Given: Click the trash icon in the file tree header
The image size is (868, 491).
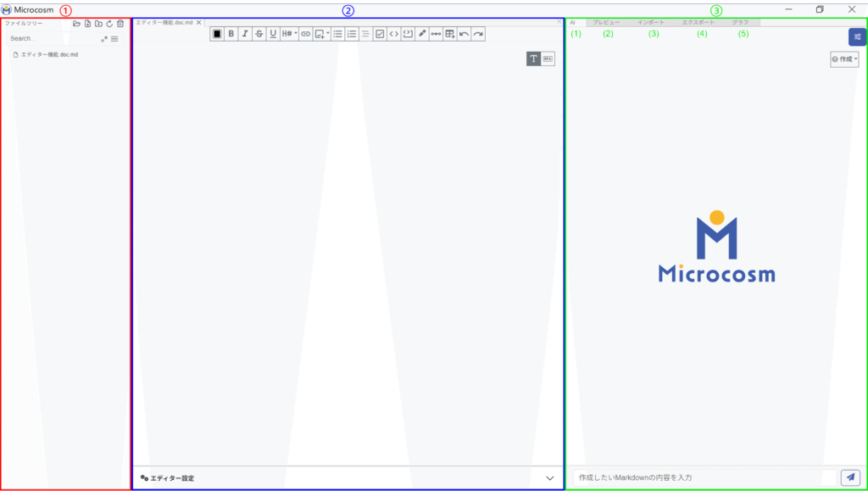Looking at the screenshot, I should [120, 24].
